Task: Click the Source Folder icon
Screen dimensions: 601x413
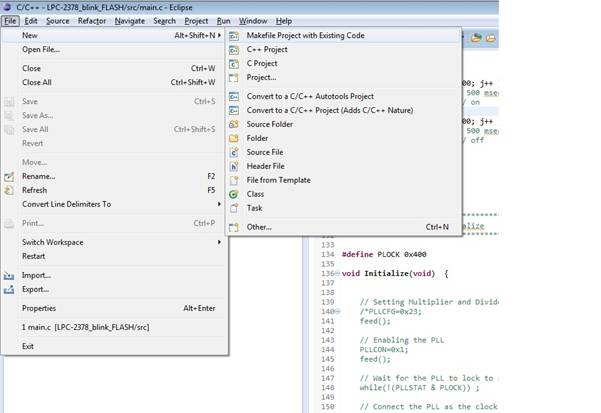Action: click(234, 124)
